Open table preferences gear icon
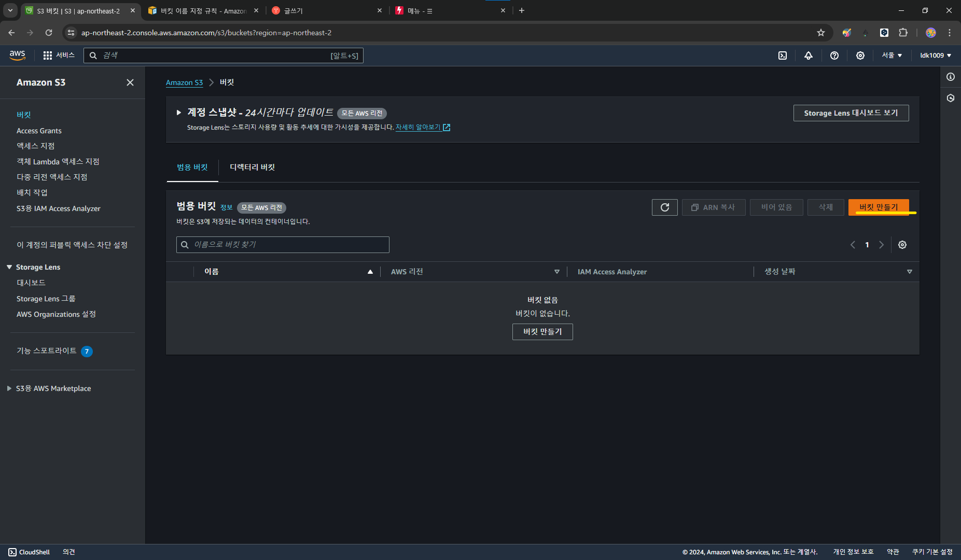This screenshot has width=961, height=560. click(x=902, y=245)
